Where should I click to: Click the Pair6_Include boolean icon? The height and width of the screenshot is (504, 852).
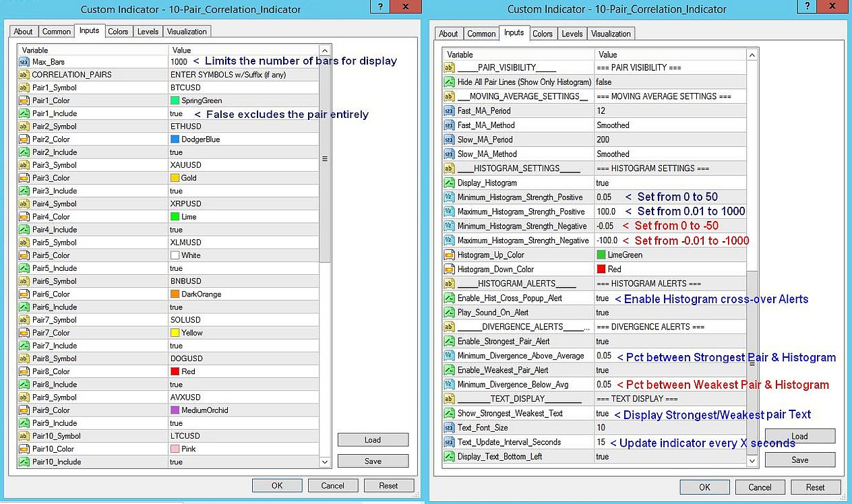point(24,307)
